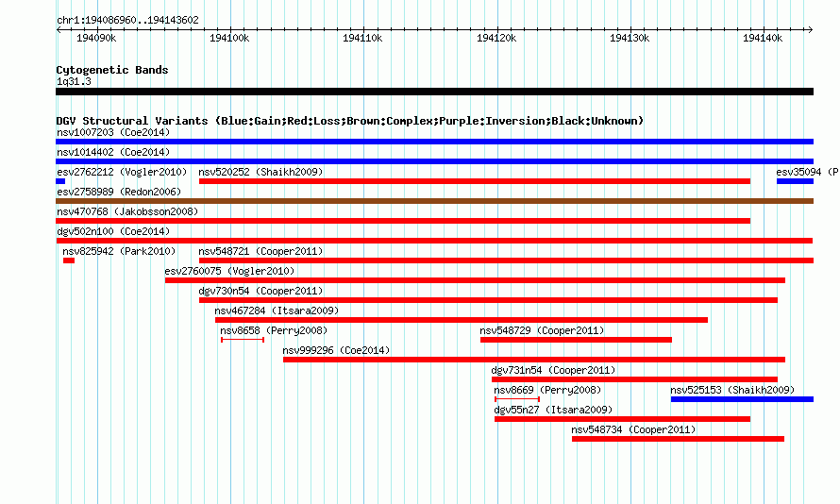Select the small nsv825942 (Park2010) red bar
This screenshot has height=504, width=840.
tap(69, 260)
